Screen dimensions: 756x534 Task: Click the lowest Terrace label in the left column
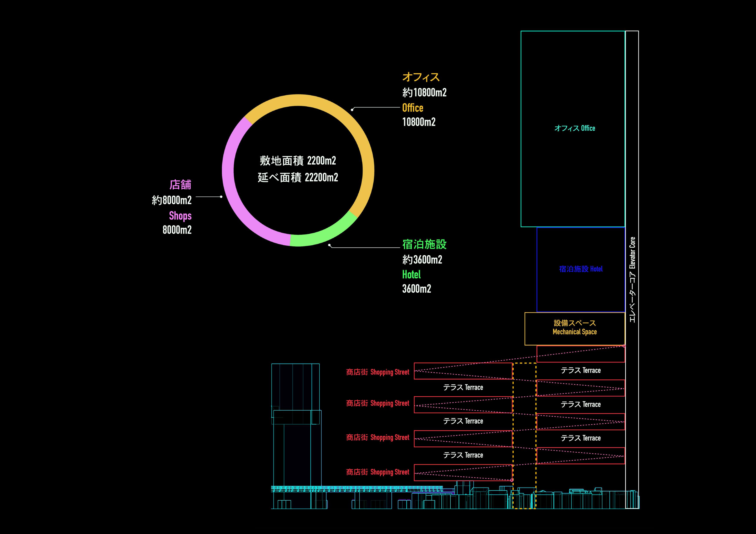(x=463, y=455)
